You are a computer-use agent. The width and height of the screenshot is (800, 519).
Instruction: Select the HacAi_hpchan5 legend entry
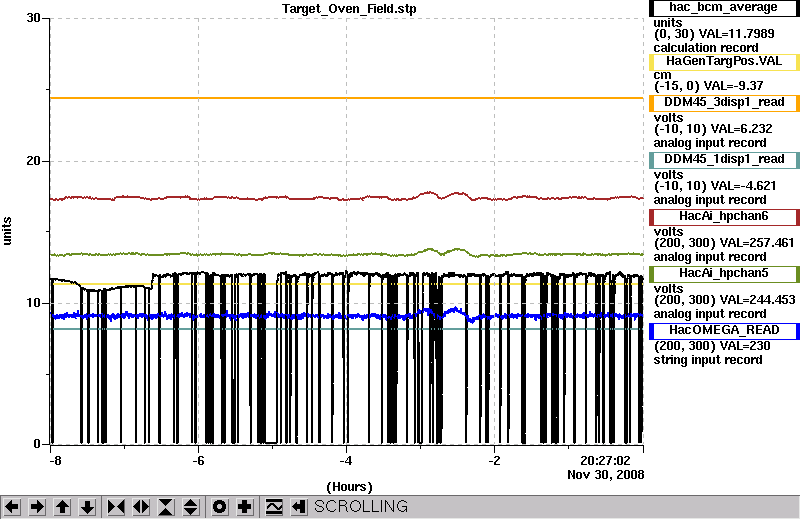pyautogui.click(x=723, y=274)
